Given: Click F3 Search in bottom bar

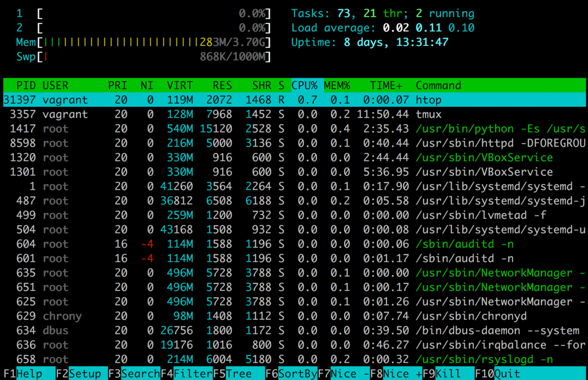Looking at the screenshot, I should (134, 374).
